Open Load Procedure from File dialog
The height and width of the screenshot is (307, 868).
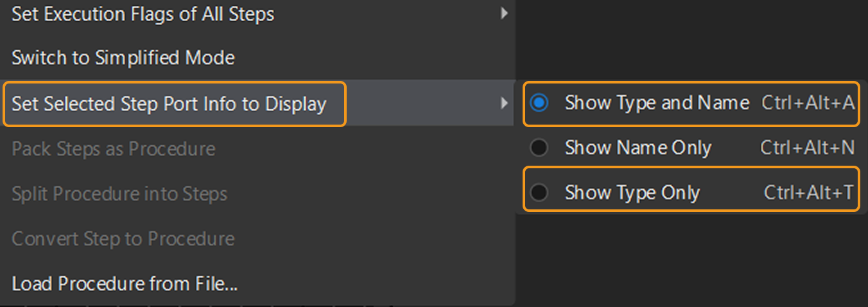click(x=125, y=284)
